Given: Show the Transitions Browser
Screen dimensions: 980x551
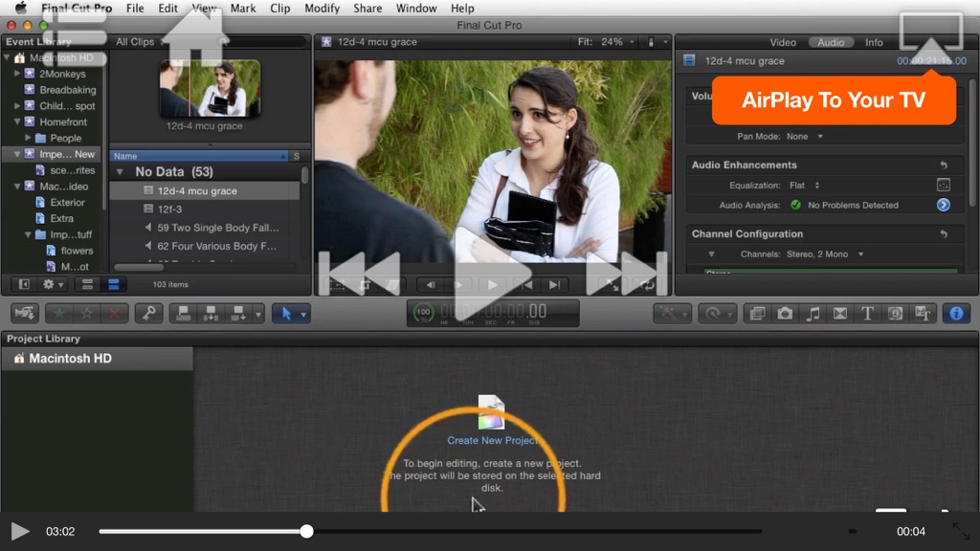Looking at the screenshot, I should tap(840, 313).
